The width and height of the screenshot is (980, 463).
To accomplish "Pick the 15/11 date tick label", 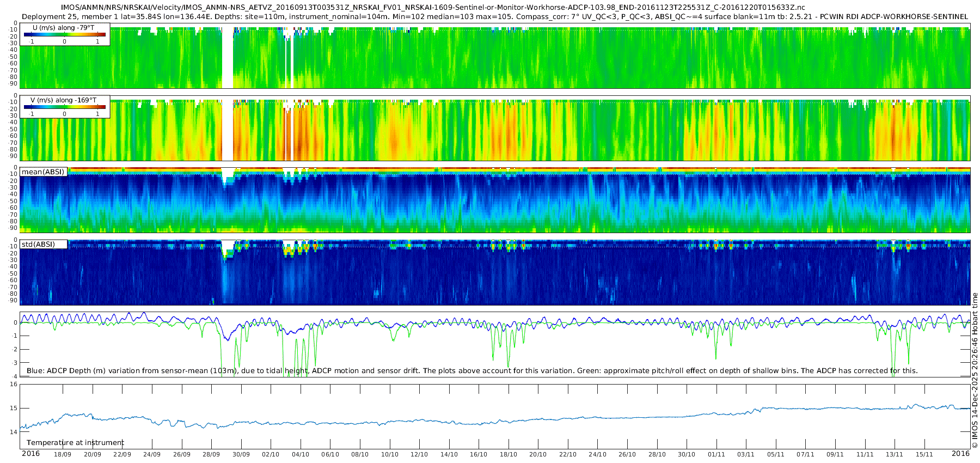I will 924,454.
